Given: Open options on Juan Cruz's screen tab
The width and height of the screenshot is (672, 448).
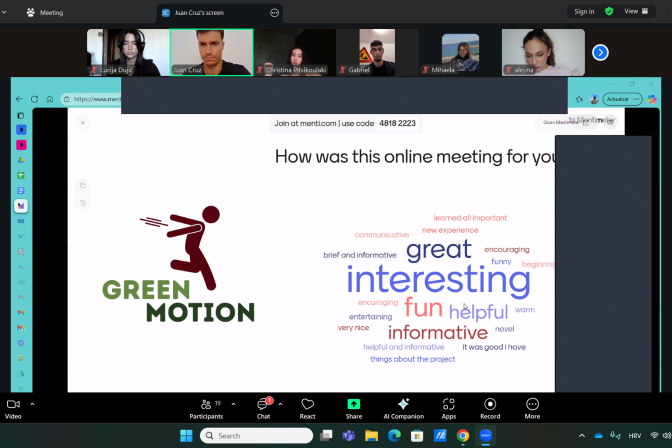Looking at the screenshot, I should (274, 13).
